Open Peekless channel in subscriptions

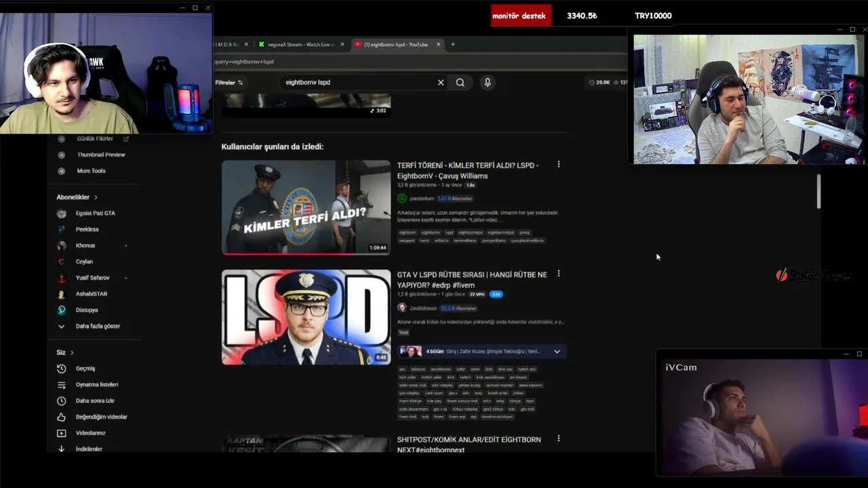pos(87,229)
